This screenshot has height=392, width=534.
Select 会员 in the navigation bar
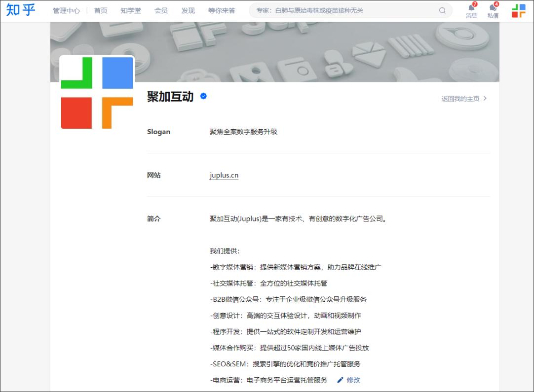[159, 10]
